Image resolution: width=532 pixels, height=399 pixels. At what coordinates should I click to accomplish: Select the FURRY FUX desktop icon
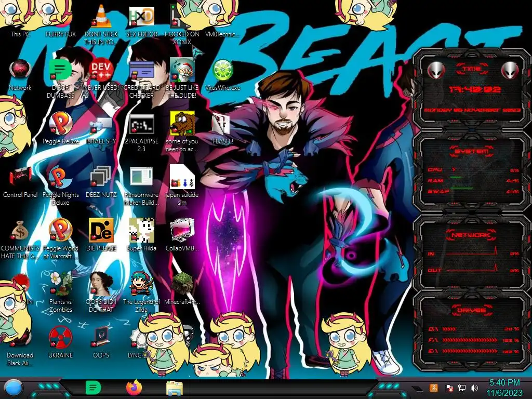click(x=60, y=20)
